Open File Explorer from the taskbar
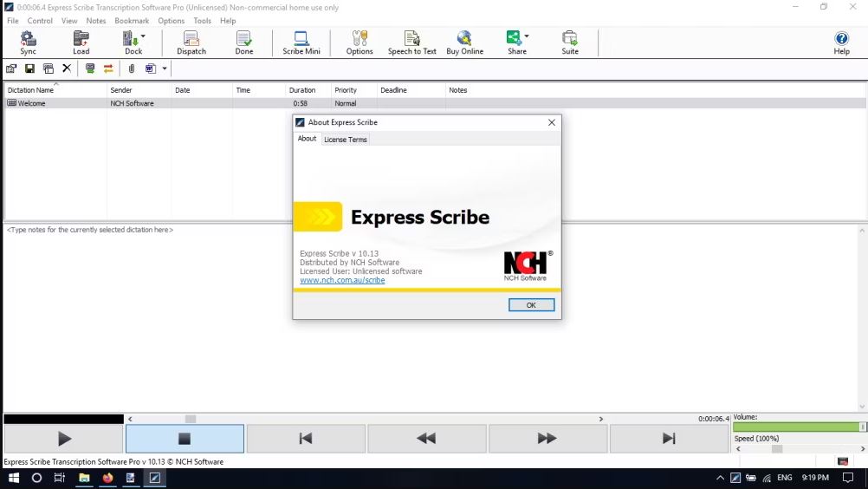 pos(84,478)
